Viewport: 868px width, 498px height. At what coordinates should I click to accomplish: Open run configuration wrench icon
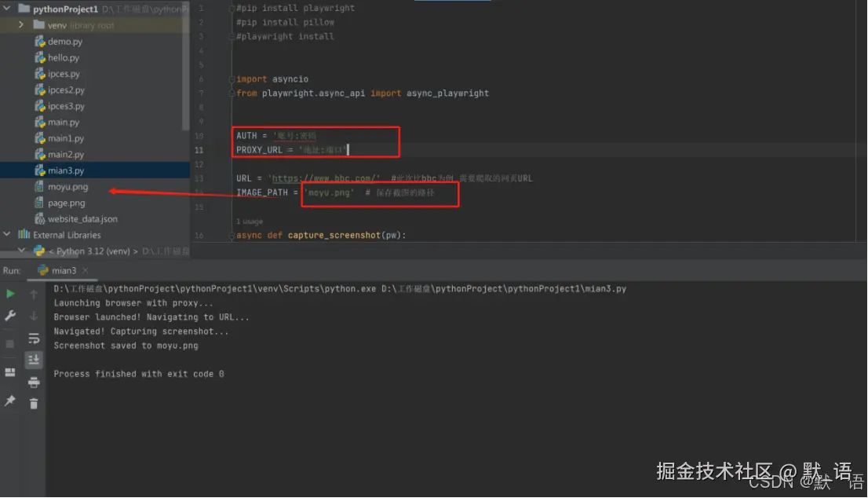[10, 316]
